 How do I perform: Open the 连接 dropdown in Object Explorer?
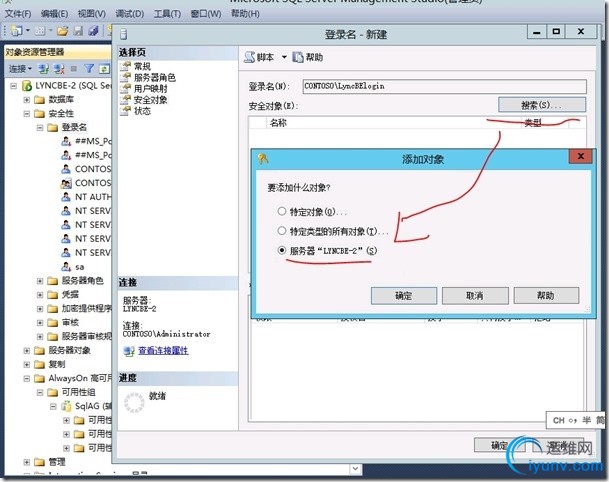click(20, 69)
